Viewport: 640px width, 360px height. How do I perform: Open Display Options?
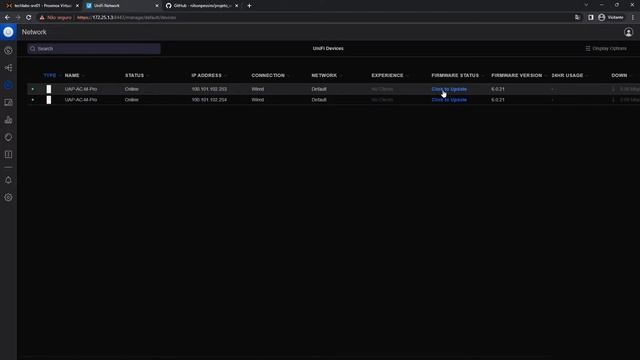(x=606, y=49)
